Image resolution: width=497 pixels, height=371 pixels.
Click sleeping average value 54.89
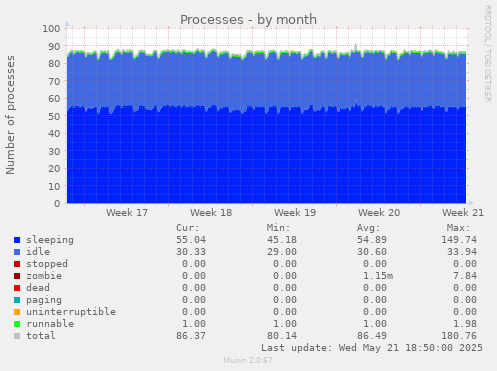point(372,240)
